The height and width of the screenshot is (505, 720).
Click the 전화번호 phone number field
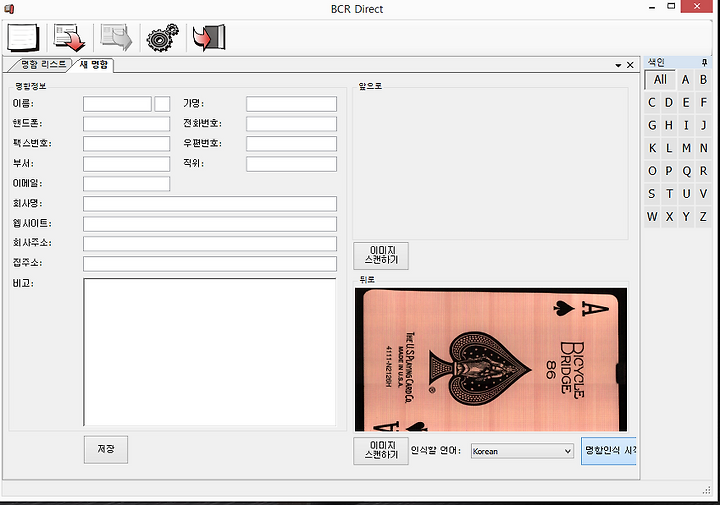(291, 123)
